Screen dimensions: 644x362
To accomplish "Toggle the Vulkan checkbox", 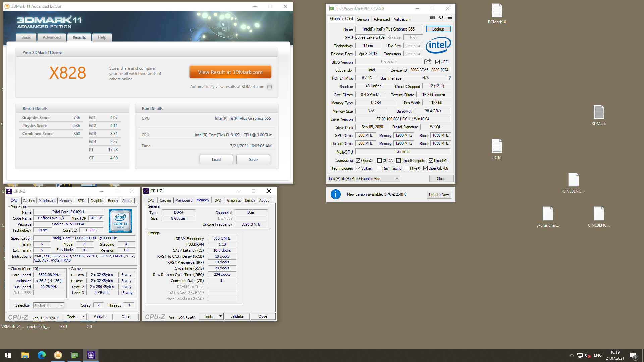I will point(358,168).
